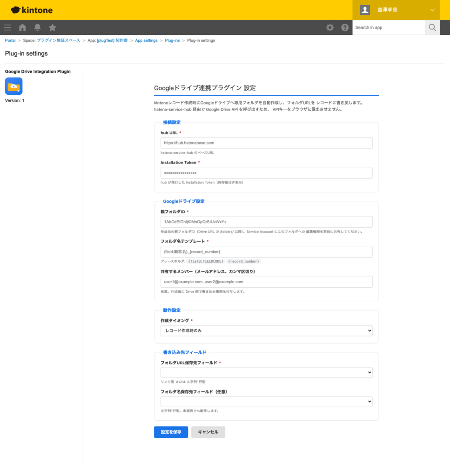Image resolution: width=450 pixels, height=476 pixels.
Task: Open the フォルダ名保存先フィールド dropdown
Action: (266, 401)
